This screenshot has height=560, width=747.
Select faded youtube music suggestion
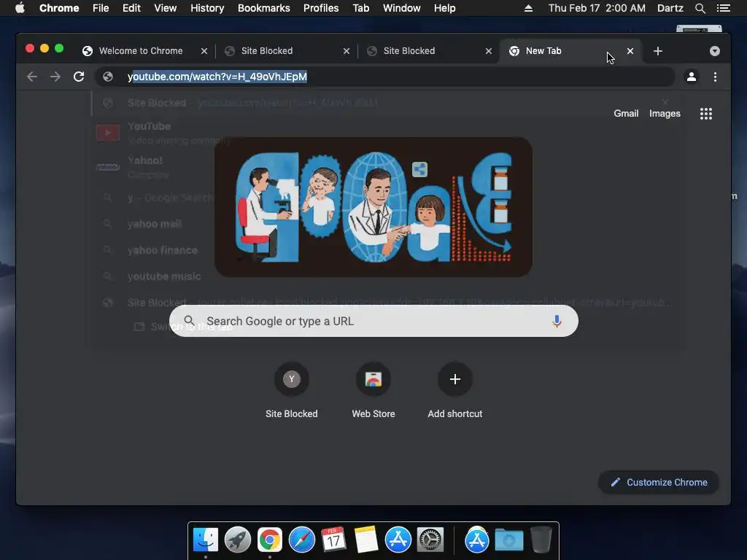point(164,276)
